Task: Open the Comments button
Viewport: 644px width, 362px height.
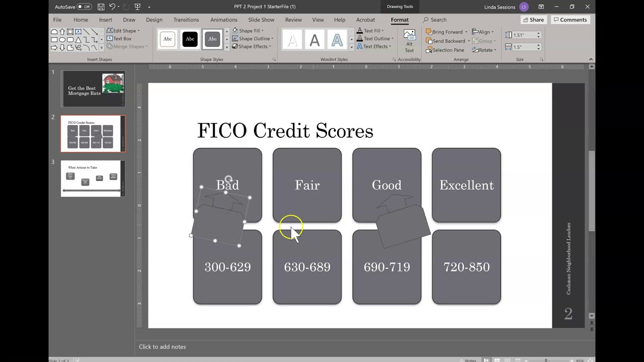Action: (x=570, y=20)
